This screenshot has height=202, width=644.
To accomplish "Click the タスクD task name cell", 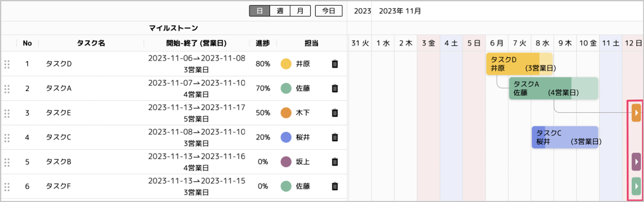I will [59, 64].
